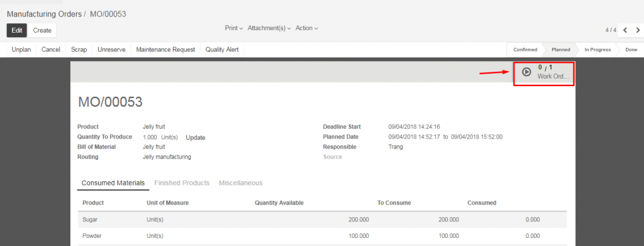644x246 pixels.
Task: Open the Print dropdown
Action: pos(234,28)
